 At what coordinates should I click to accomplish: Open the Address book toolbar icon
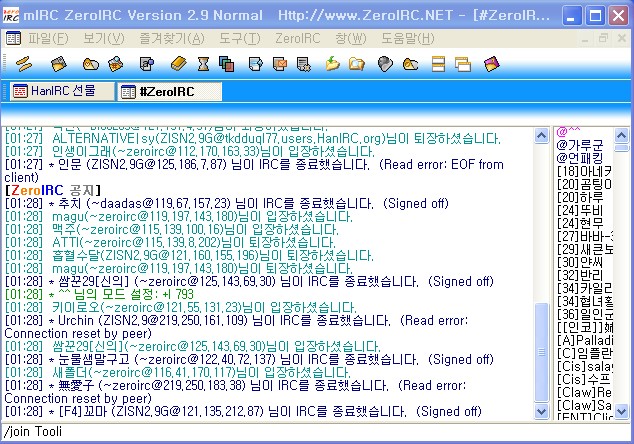[x=178, y=64]
